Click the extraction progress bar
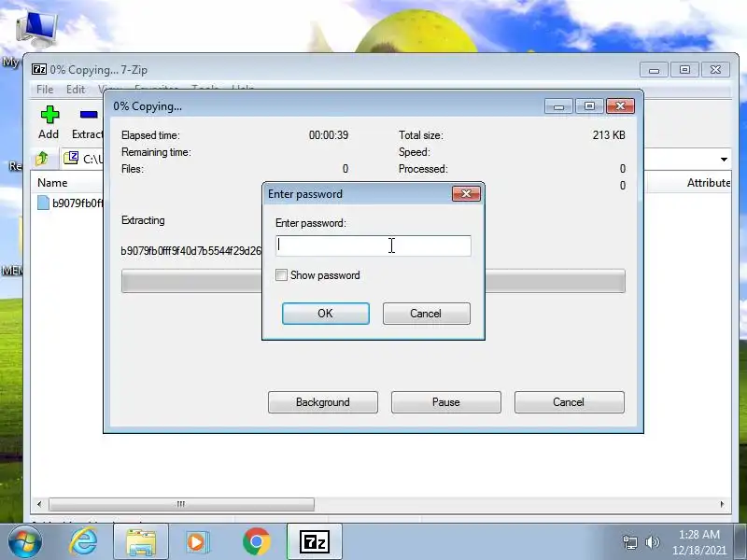747x560 pixels. [373, 281]
